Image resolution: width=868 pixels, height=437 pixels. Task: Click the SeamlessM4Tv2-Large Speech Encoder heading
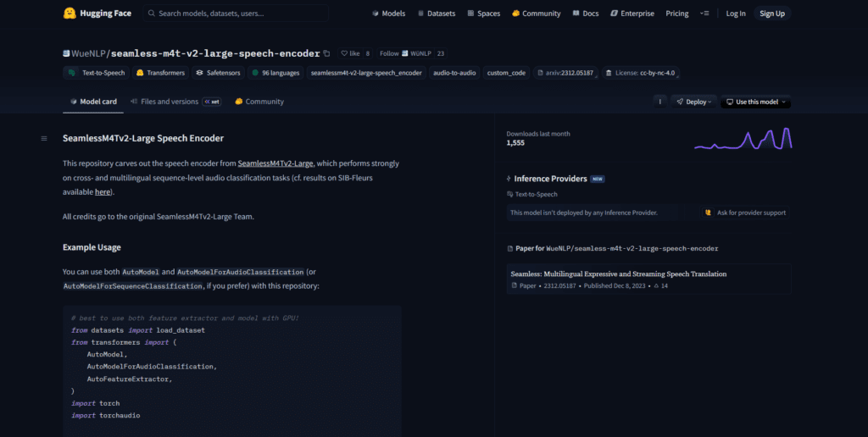(143, 138)
